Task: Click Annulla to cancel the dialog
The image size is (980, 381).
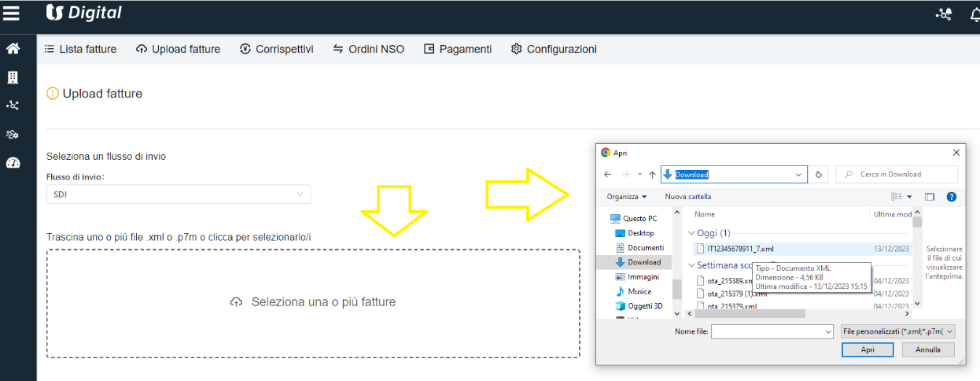Action: coord(928,350)
